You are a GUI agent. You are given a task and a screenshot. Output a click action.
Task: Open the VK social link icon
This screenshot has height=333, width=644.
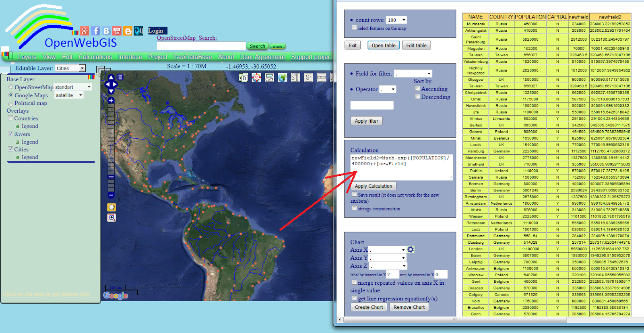coord(106,31)
